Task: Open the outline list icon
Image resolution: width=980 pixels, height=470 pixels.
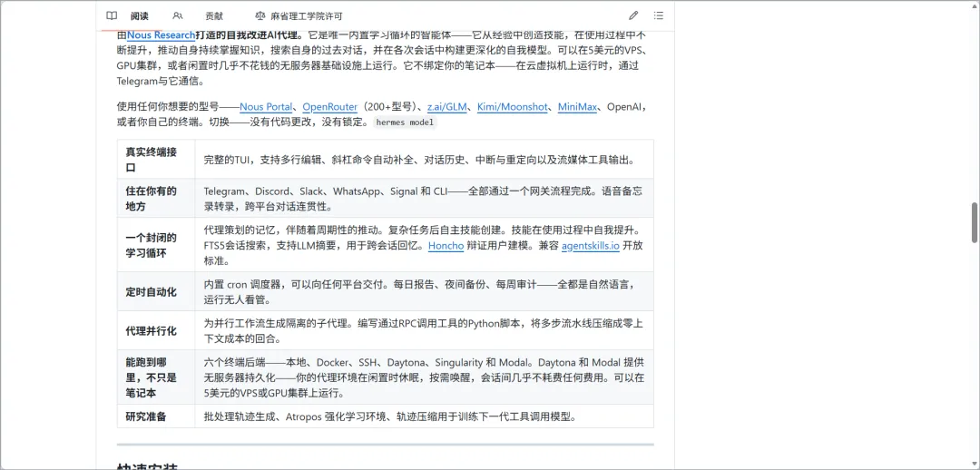Action: click(x=659, y=15)
